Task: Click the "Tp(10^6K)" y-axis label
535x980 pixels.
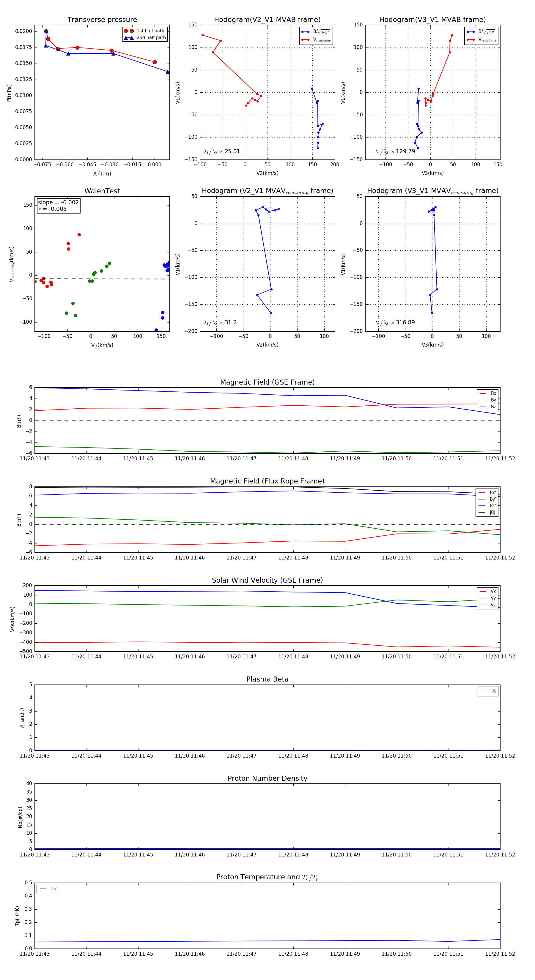Action: point(17,916)
